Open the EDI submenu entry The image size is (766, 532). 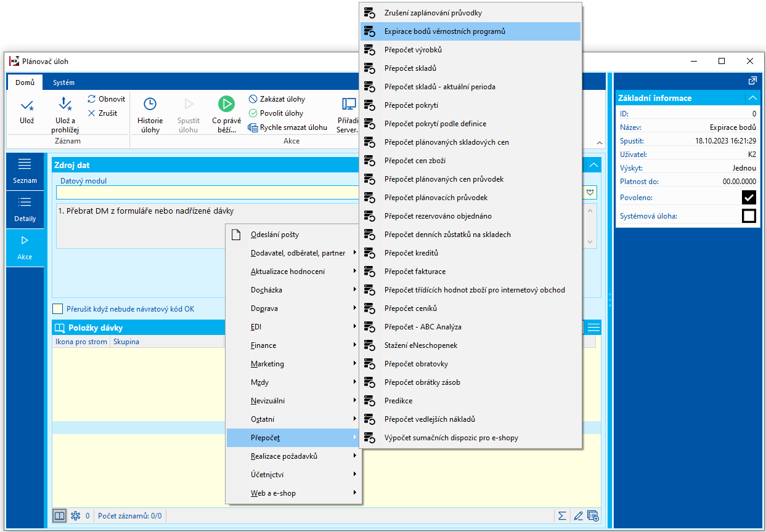293,327
